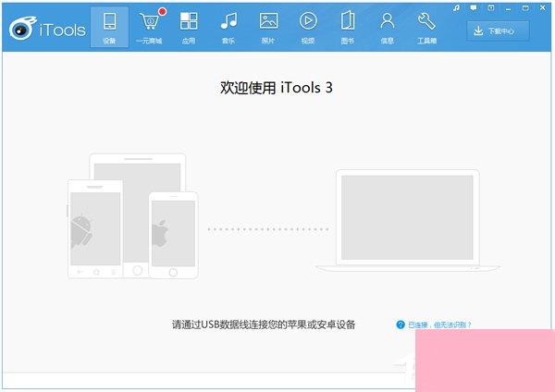The width and height of the screenshot is (555, 392).
Task: Click the 欢迎使用 iTools 3 heading
Action: (276, 88)
